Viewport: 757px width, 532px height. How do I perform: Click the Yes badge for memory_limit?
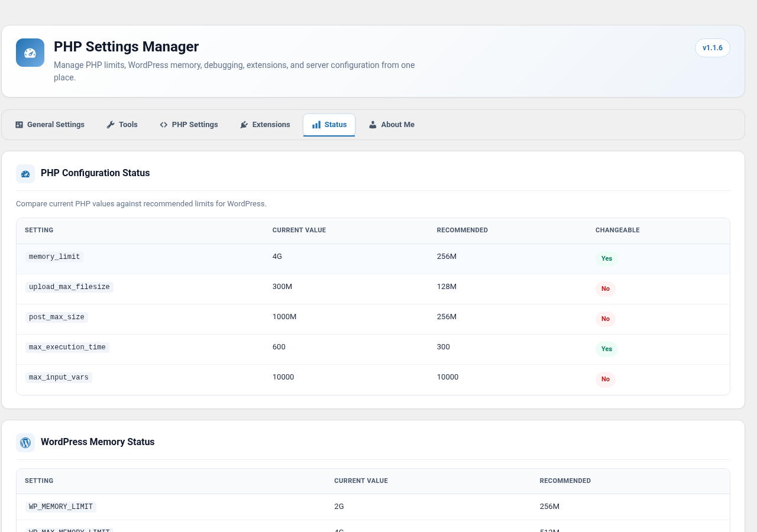(607, 259)
